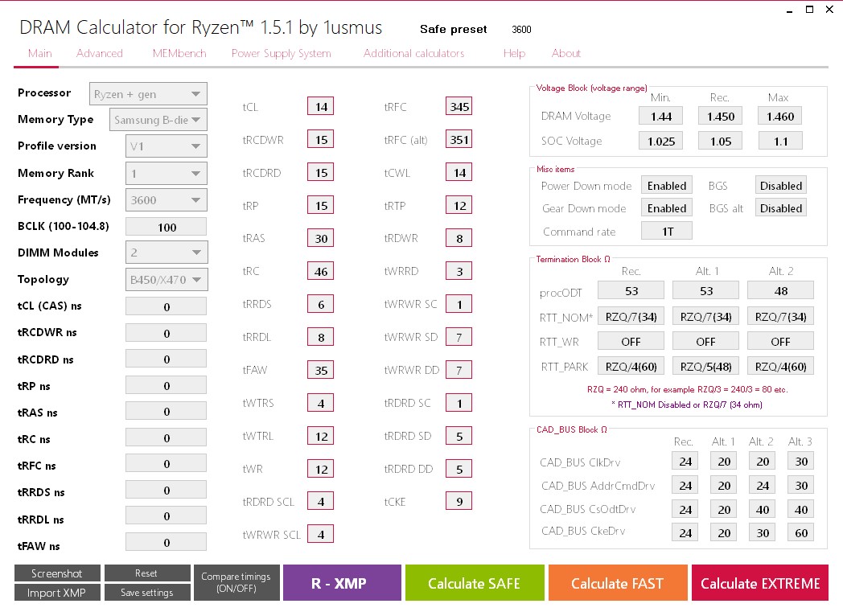The height and width of the screenshot is (616, 843).
Task: Click the RTT_WR Rec. value OFF
Action: tap(631, 341)
